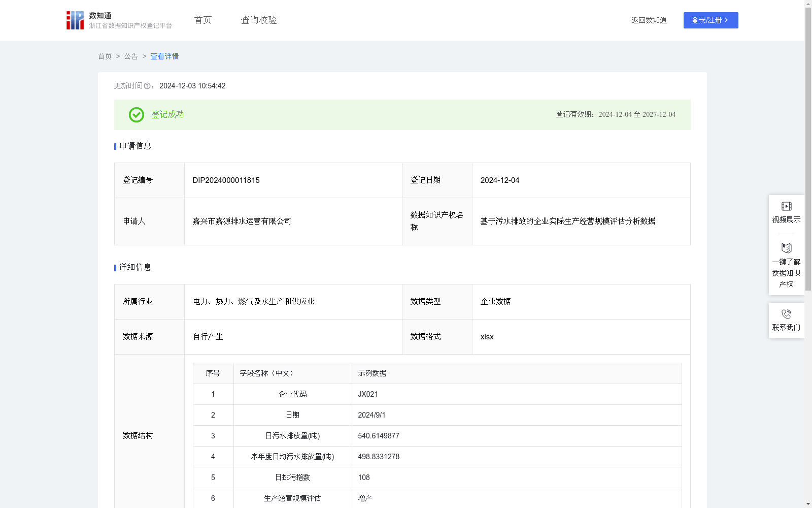Click the 日排污指数 field name
The width and height of the screenshot is (812, 508).
[293, 478]
